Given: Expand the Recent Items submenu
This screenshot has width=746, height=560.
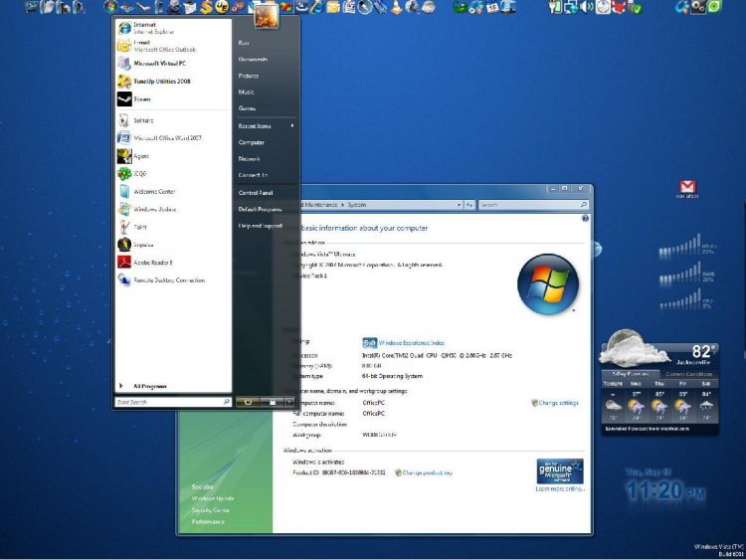Looking at the screenshot, I should click(x=267, y=126).
